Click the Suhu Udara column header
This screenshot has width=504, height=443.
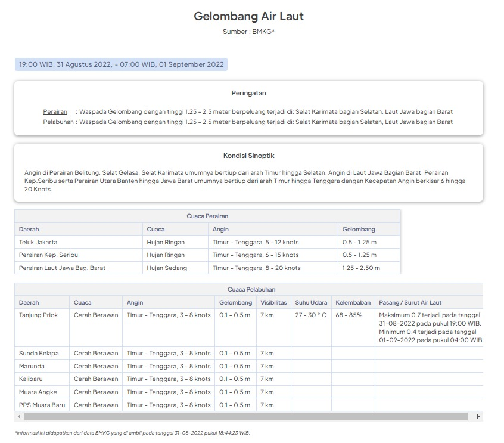(311, 302)
